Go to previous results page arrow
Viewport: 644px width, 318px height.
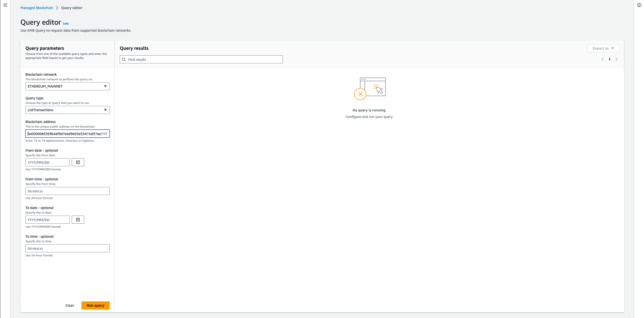pos(602,59)
